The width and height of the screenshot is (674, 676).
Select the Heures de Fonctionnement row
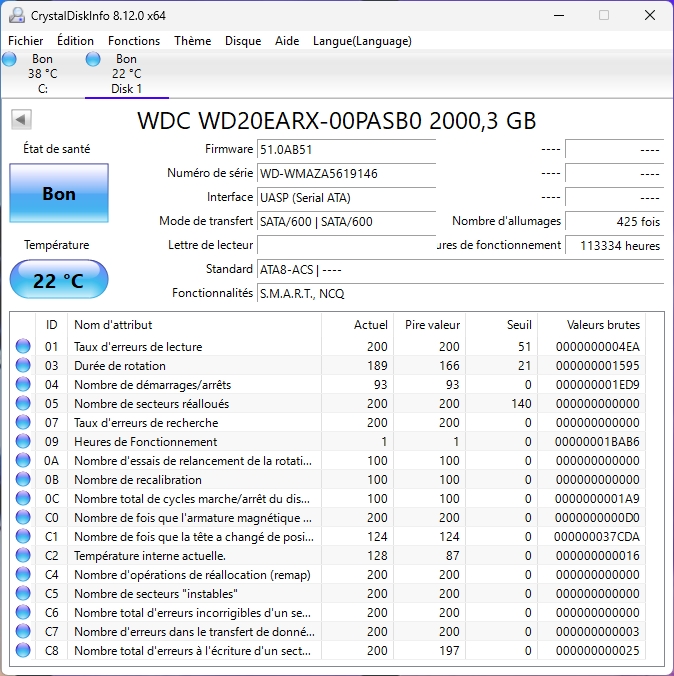coord(330,441)
